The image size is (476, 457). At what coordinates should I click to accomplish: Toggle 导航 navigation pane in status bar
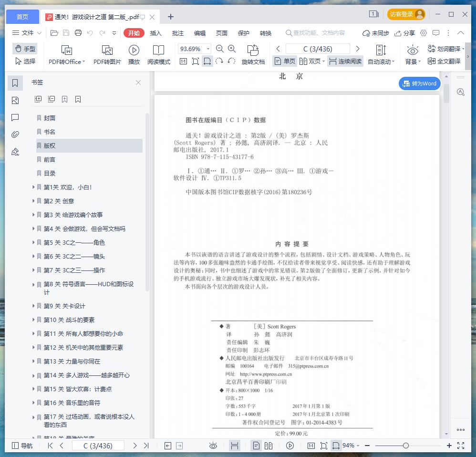coord(22,446)
